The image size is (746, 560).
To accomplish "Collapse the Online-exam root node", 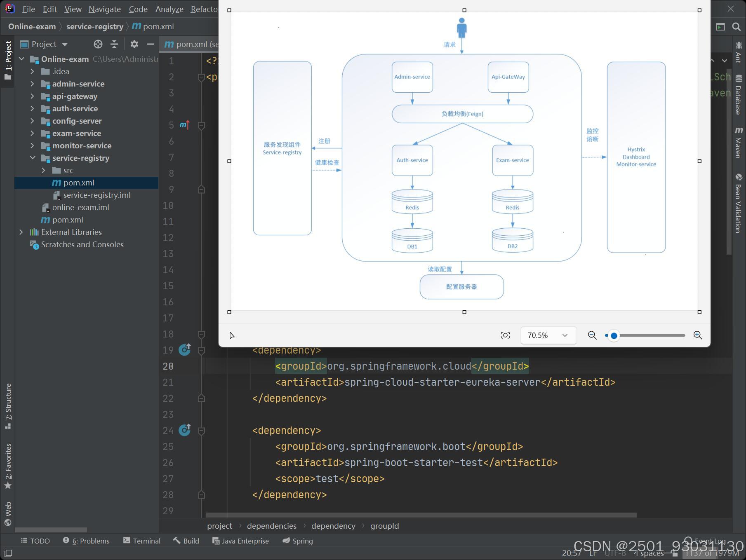I will [x=21, y=59].
